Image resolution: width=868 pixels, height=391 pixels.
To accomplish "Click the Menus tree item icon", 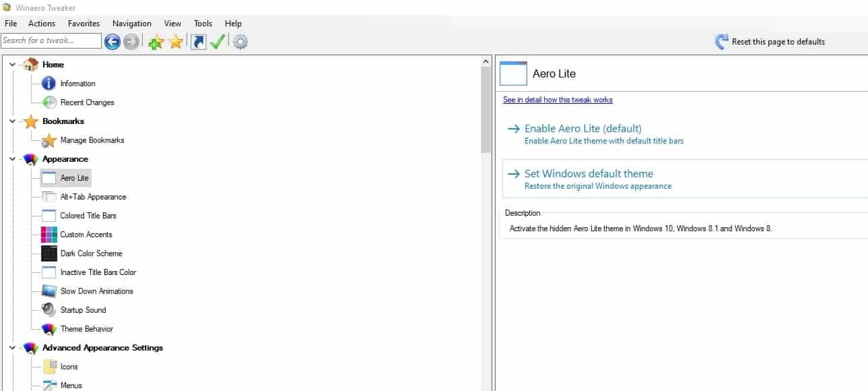I will [48, 386].
